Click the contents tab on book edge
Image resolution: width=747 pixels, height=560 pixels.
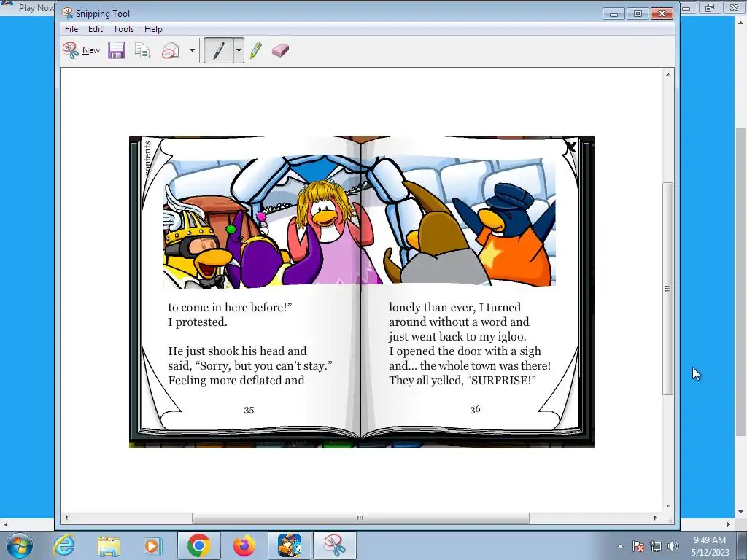point(147,158)
